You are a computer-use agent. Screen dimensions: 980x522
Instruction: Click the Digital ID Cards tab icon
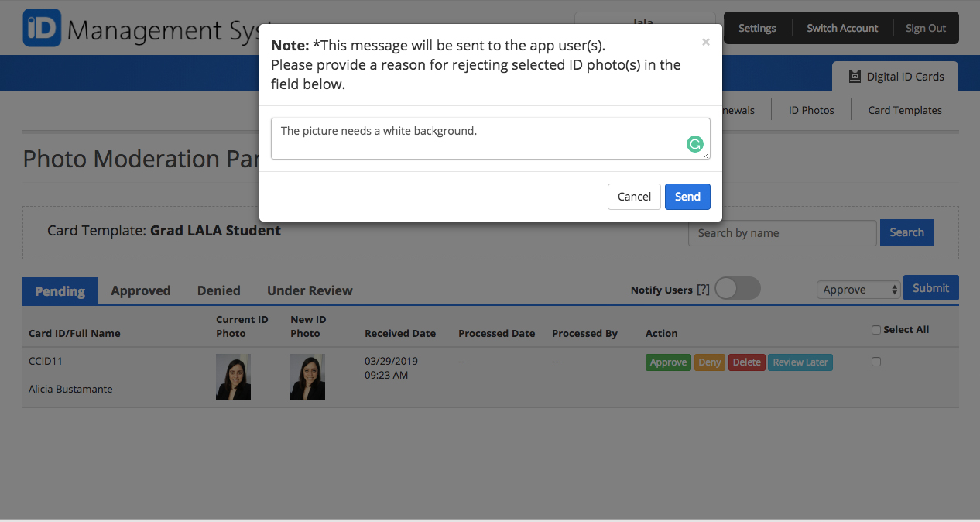(855, 77)
